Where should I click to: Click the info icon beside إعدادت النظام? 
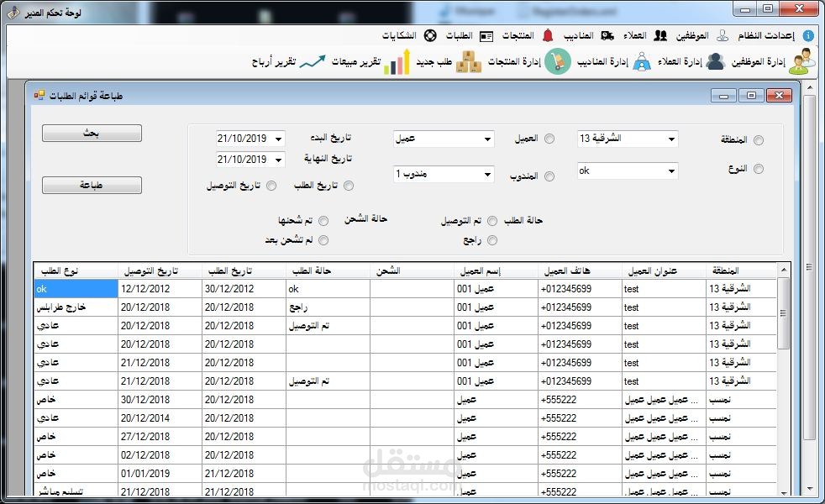click(808, 36)
